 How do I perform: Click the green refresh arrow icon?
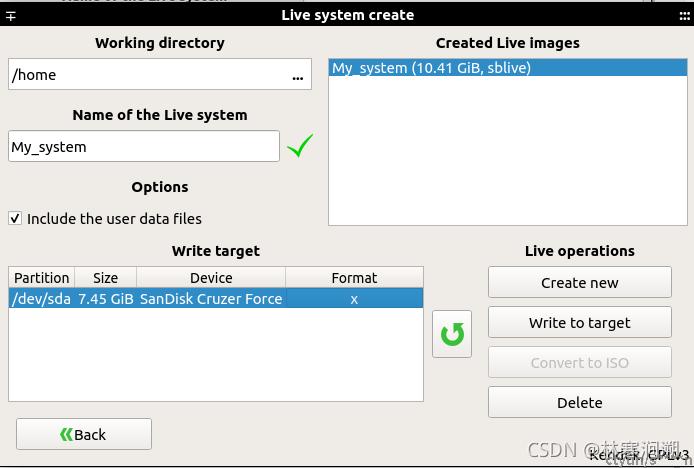[x=452, y=334]
